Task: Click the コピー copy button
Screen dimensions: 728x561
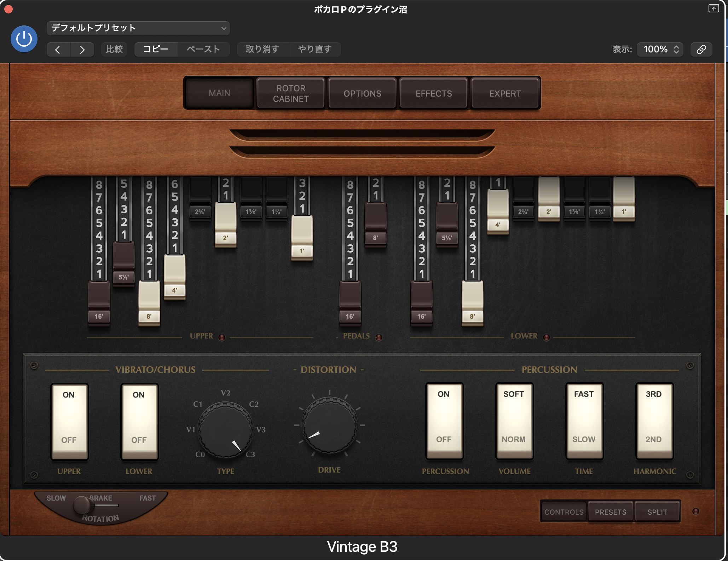Action: coord(156,49)
